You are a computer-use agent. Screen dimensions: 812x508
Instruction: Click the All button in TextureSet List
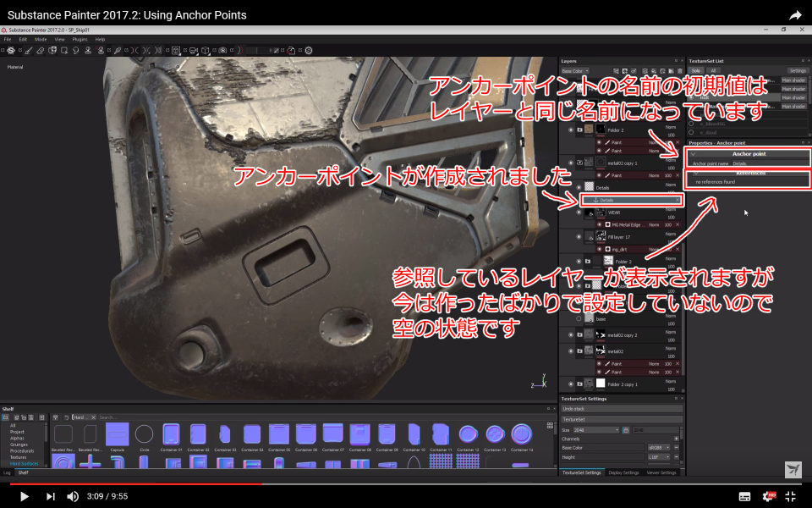[x=713, y=71]
